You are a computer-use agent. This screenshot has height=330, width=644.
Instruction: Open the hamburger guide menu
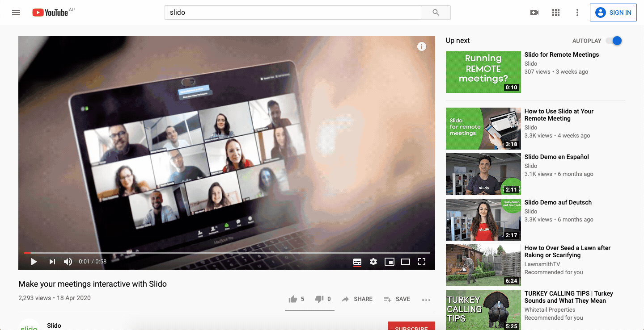click(16, 13)
